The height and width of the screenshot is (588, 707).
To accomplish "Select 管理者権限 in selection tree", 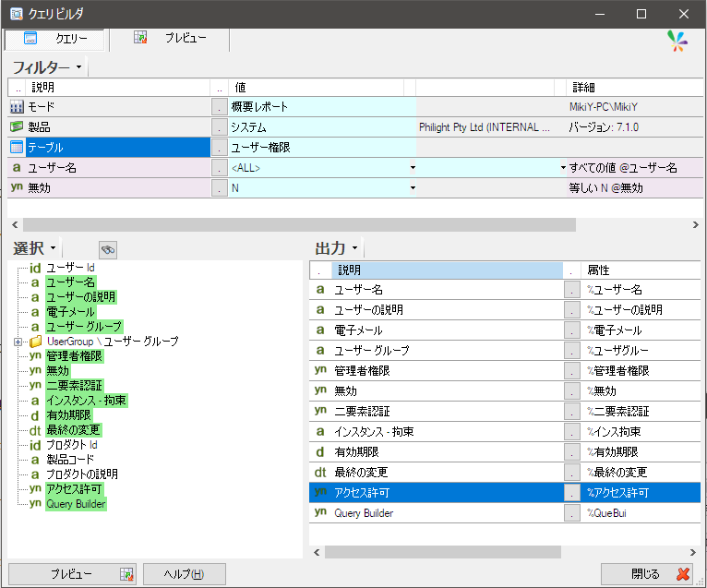I will pos(75,356).
